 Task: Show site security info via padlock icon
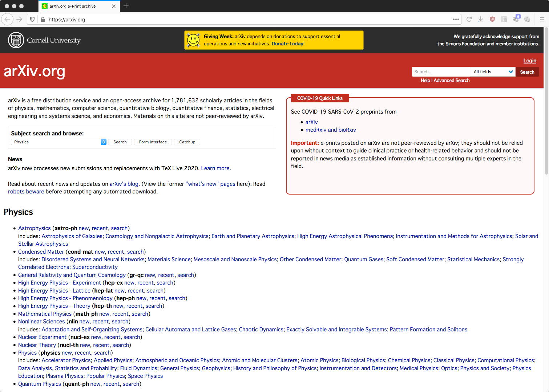[43, 20]
